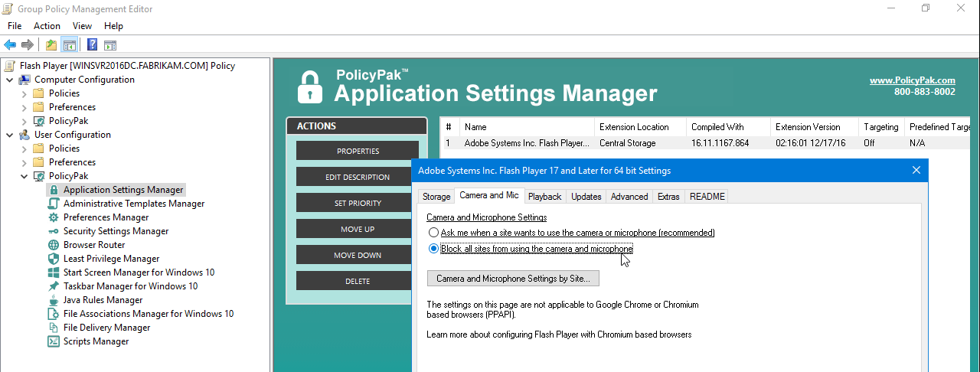Open the www.PolicyPak.com link
This screenshot has width=980, height=372.
pyautogui.click(x=912, y=80)
